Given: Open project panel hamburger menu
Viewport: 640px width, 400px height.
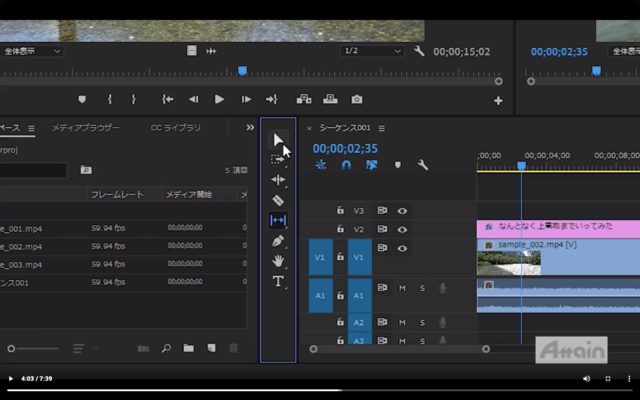Looking at the screenshot, I should (31, 129).
